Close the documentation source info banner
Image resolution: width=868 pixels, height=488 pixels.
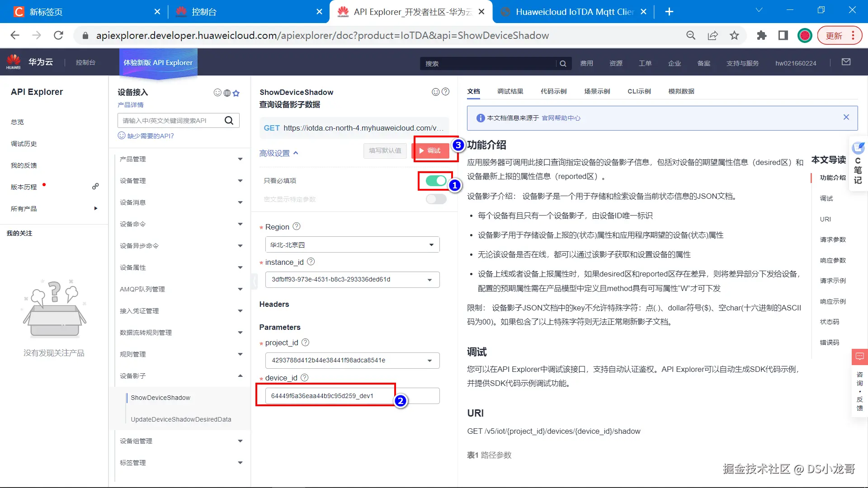[846, 117]
